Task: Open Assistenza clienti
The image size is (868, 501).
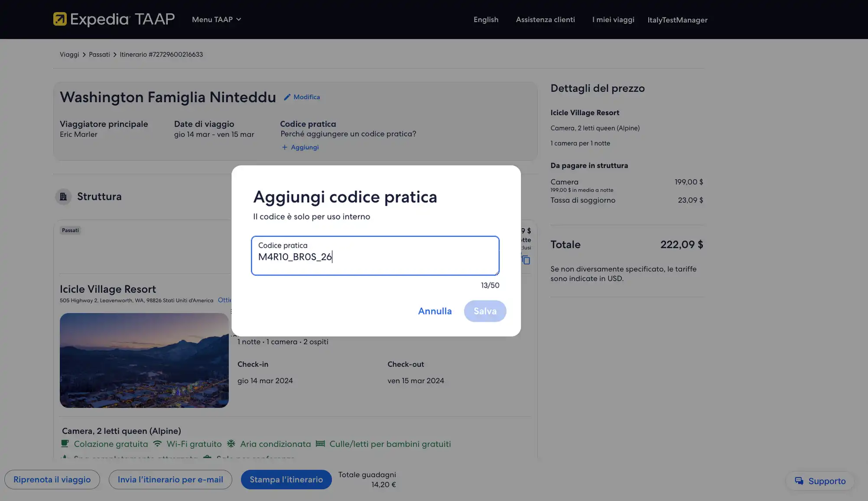Action: pos(545,19)
